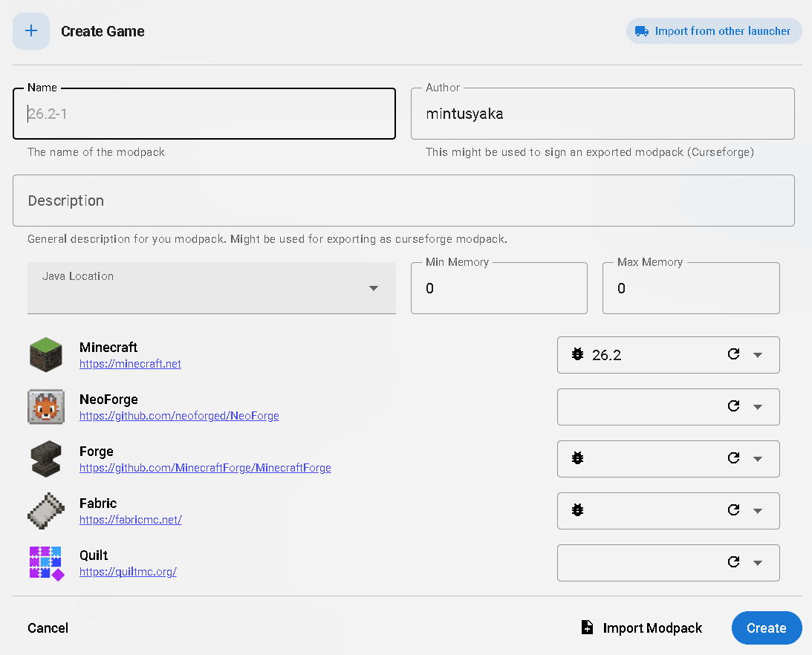Click the Minecraft label text
The height and width of the screenshot is (655, 812).
pyautogui.click(x=108, y=348)
